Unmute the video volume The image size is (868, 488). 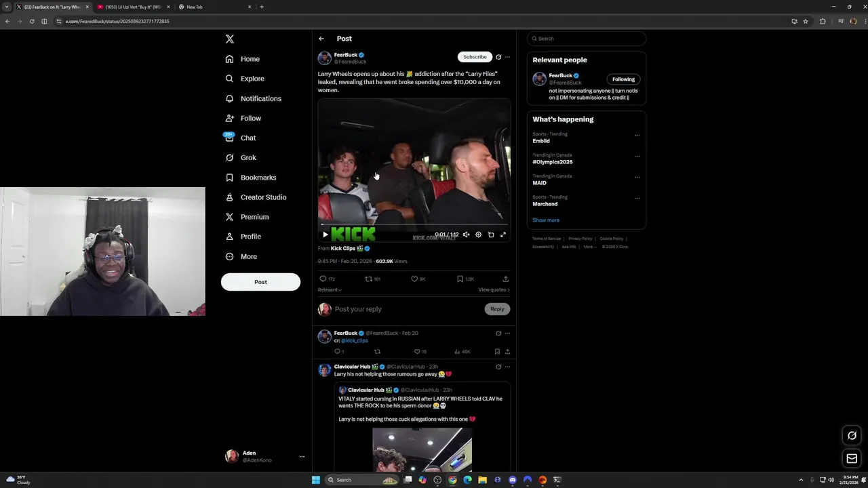(466, 235)
